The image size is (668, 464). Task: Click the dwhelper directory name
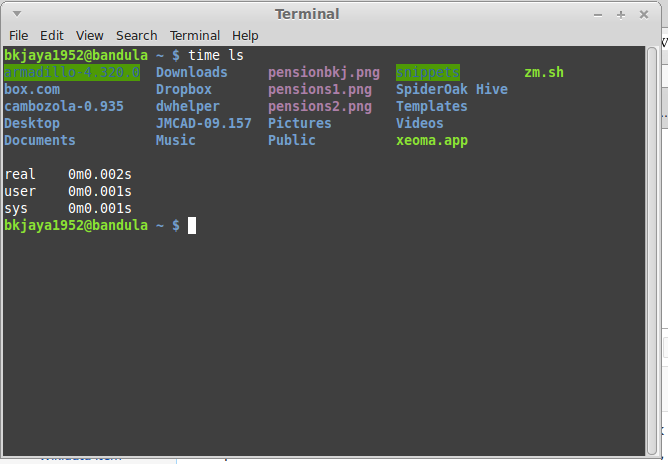(188, 107)
